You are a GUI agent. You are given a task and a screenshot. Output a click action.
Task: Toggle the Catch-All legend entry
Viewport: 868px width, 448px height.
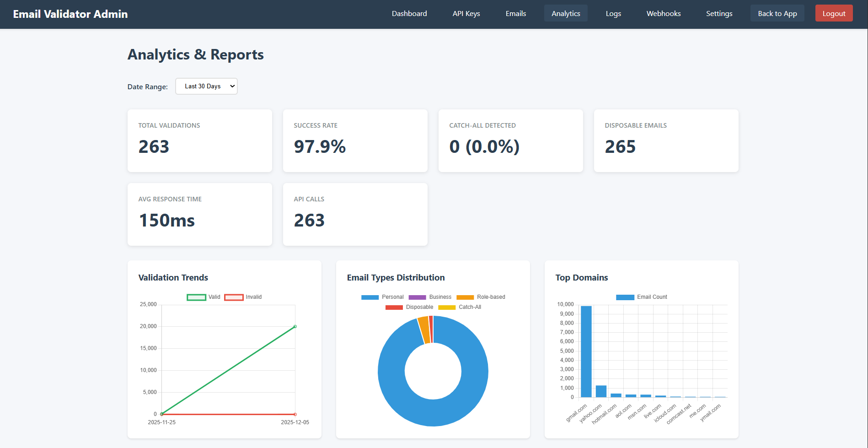(460, 307)
